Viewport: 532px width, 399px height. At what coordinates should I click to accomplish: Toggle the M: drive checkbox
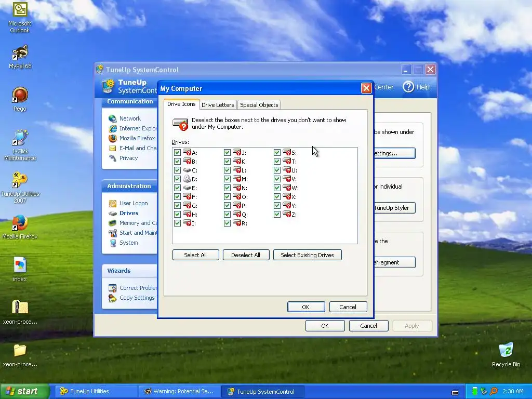pyautogui.click(x=227, y=179)
